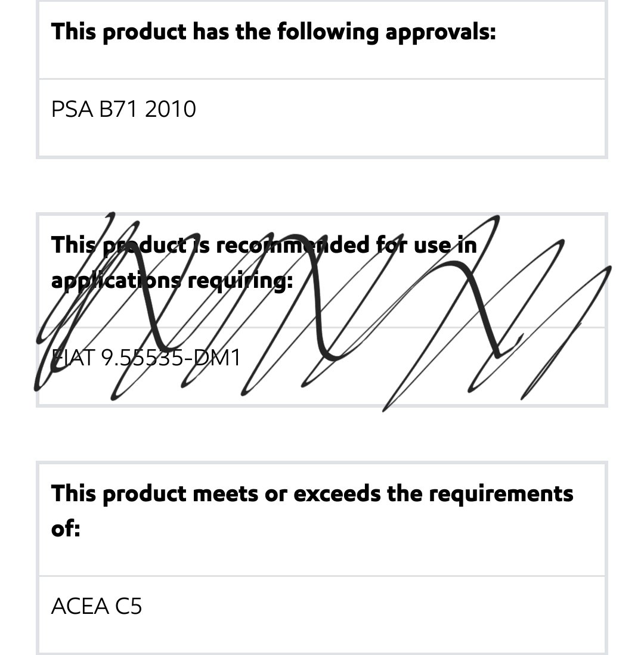Click the word 'FIAT' under the scribble
644x655 pixels.
point(72,358)
